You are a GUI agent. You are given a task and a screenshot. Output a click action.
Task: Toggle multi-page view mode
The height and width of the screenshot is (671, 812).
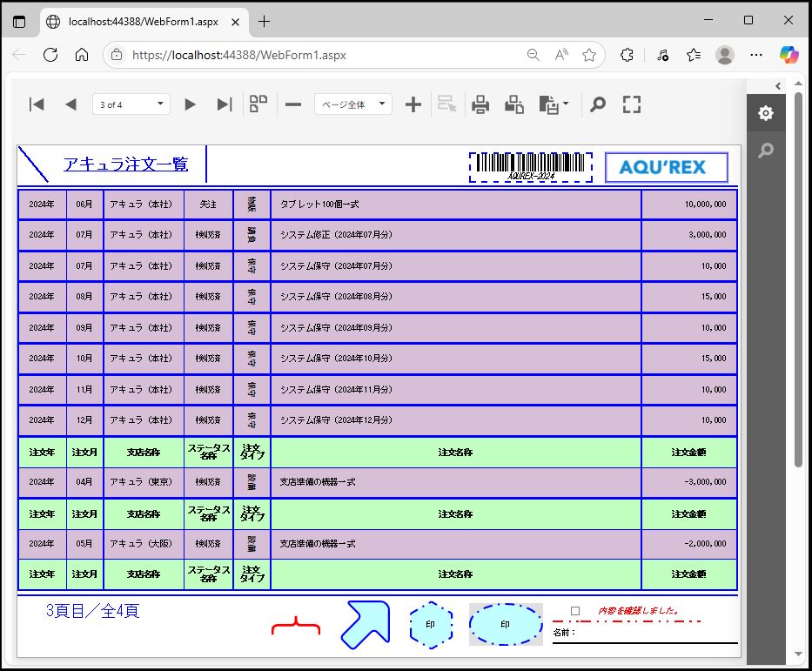258,104
